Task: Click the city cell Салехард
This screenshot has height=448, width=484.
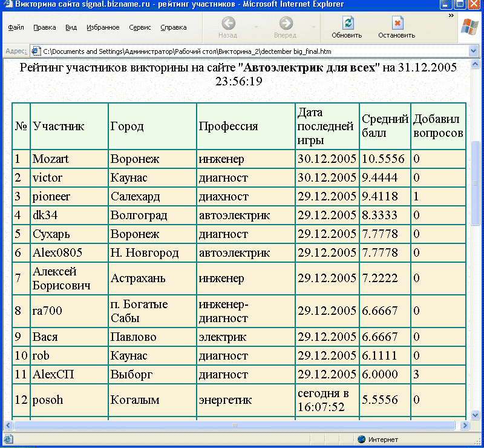Action: [135, 197]
